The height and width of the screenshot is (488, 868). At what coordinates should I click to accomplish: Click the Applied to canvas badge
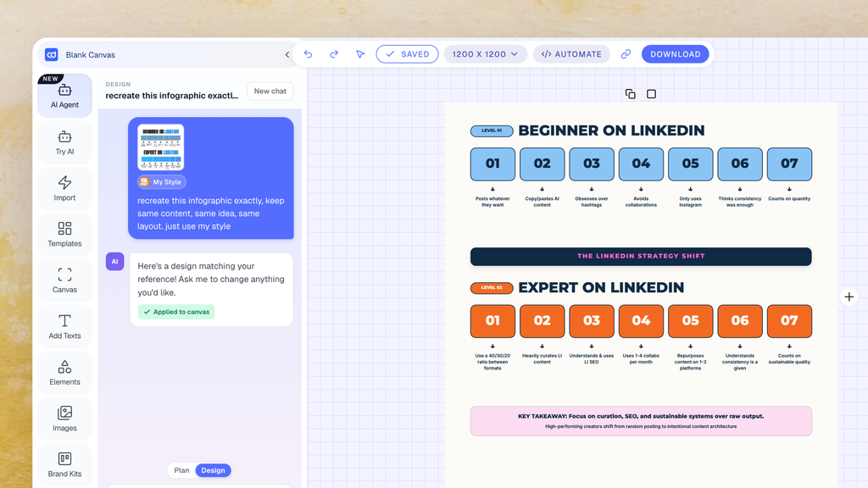click(176, 312)
